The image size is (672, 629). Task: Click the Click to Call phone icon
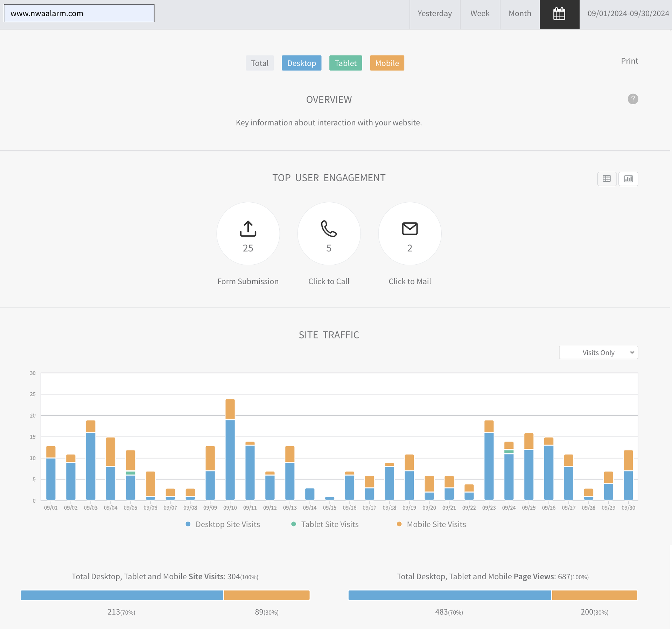pos(329,229)
